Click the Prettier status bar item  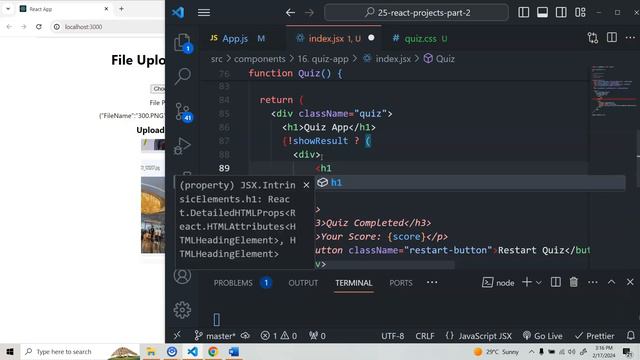594,336
